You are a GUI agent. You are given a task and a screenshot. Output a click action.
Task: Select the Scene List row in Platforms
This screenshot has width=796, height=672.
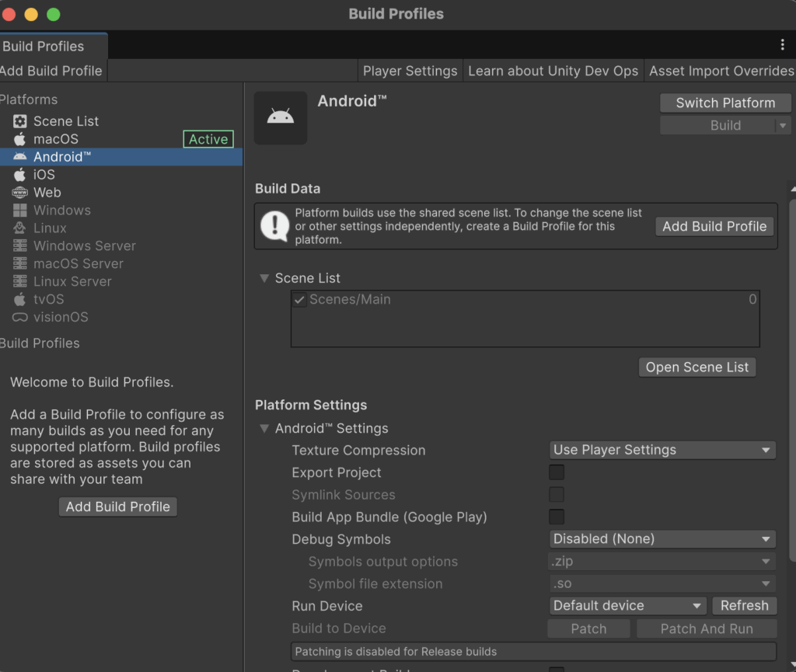point(120,121)
